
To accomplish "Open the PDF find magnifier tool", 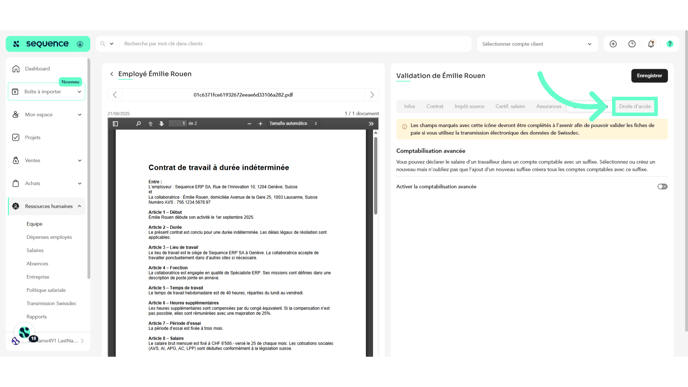I will (138, 124).
